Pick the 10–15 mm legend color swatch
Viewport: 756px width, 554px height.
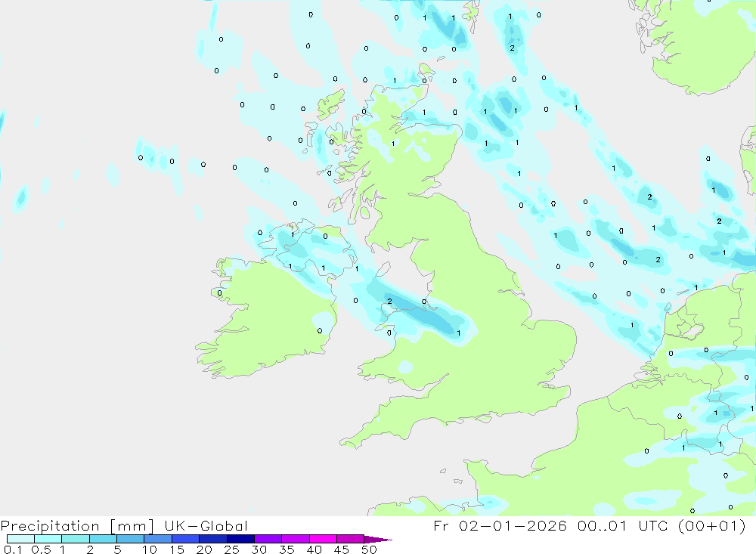(x=157, y=539)
